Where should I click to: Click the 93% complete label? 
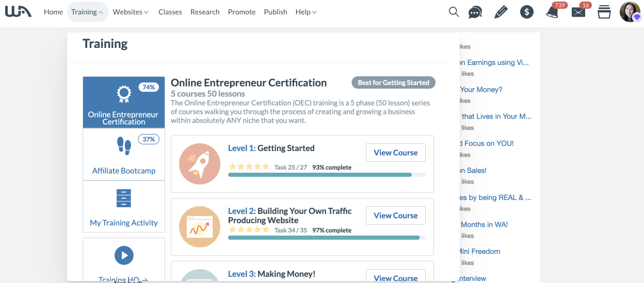click(x=332, y=168)
